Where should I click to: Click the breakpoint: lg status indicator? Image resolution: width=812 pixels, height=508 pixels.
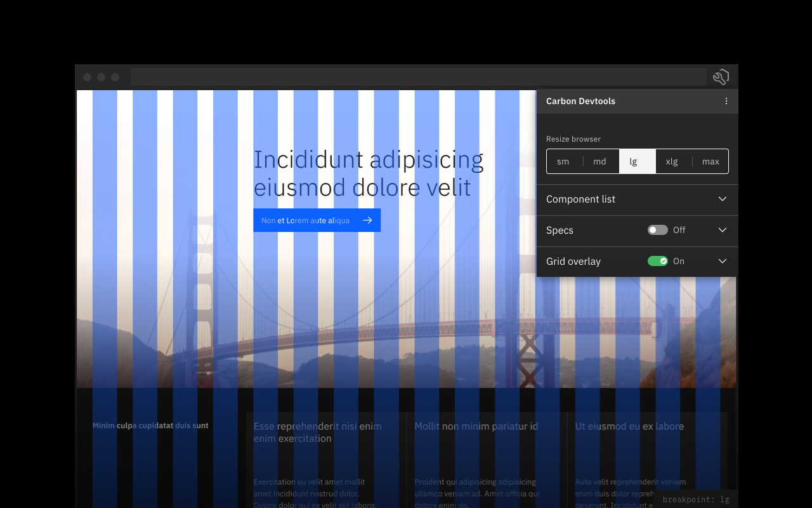pos(696,499)
